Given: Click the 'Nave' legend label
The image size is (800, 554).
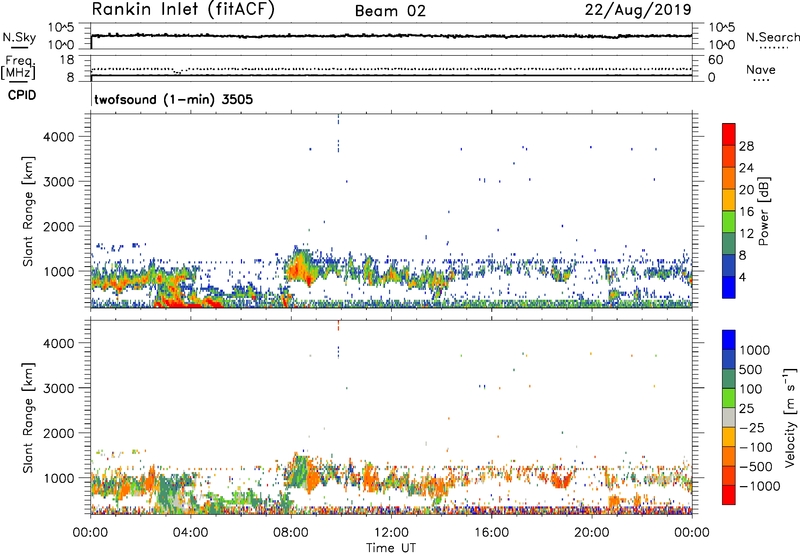Looking at the screenshot, I should [761, 70].
